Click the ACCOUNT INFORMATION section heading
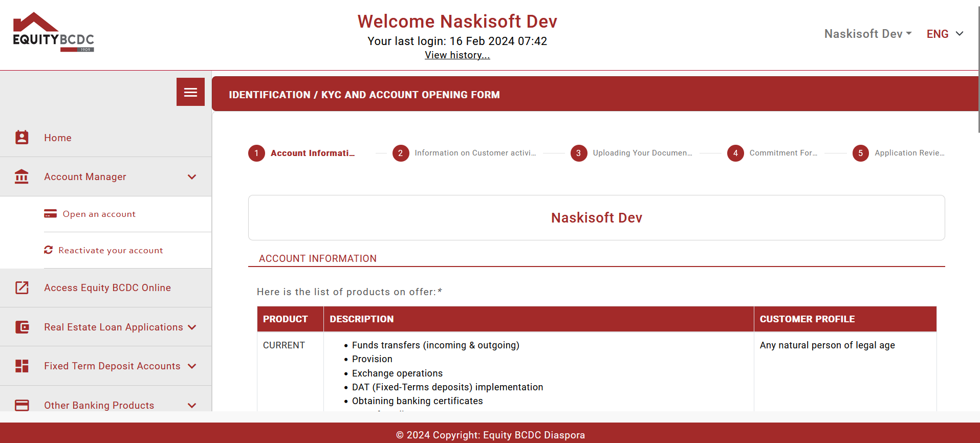 318,259
